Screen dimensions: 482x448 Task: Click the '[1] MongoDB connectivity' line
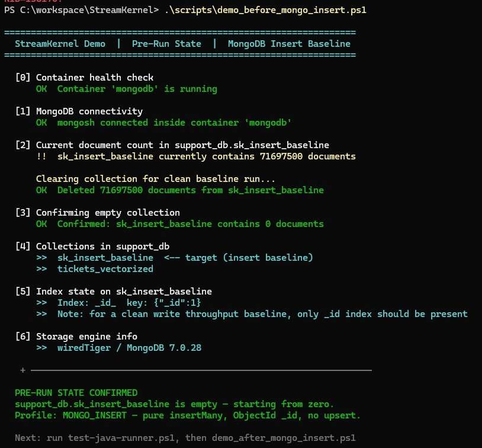point(79,111)
